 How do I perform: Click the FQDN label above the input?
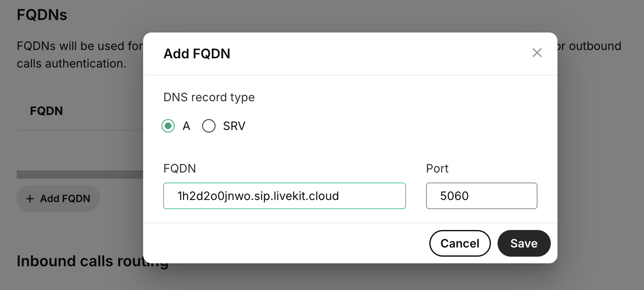[x=180, y=168]
